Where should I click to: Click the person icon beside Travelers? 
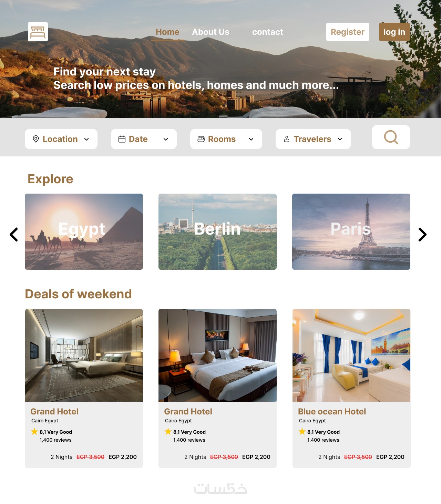pyautogui.click(x=287, y=139)
